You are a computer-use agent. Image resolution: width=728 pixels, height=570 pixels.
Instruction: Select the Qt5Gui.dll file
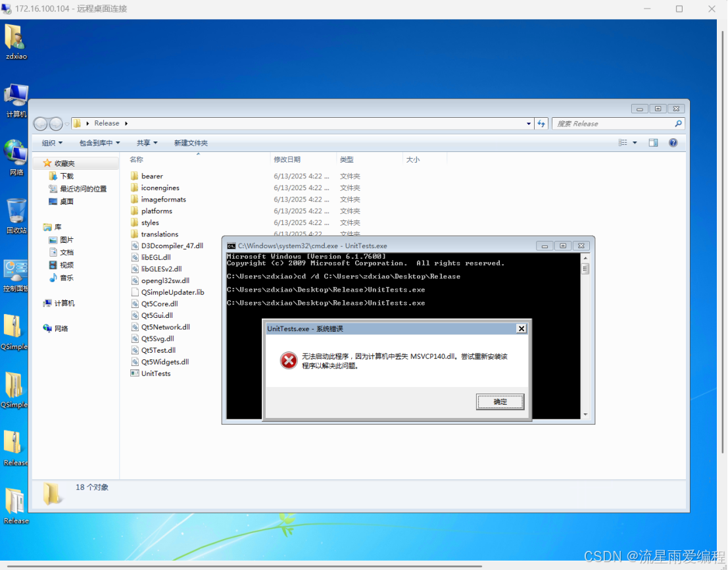coord(153,315)
